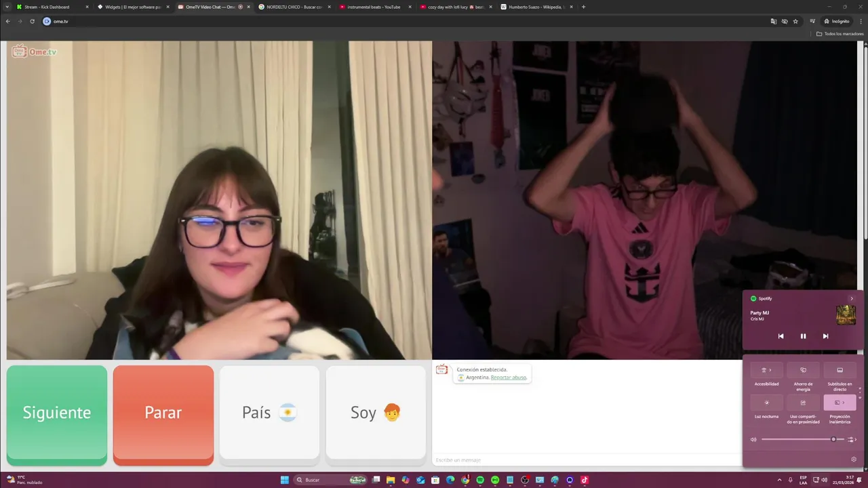Open the tab search dropdown arrow

point(6,7)
